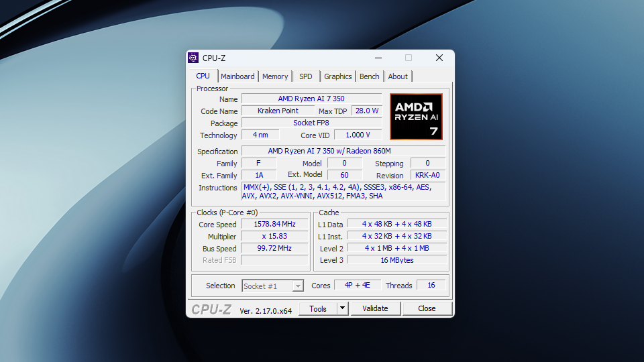This screenshot has height=362, width=644.
Task: Switch to the Mainboard tab
Action: (x=237, y=76)
